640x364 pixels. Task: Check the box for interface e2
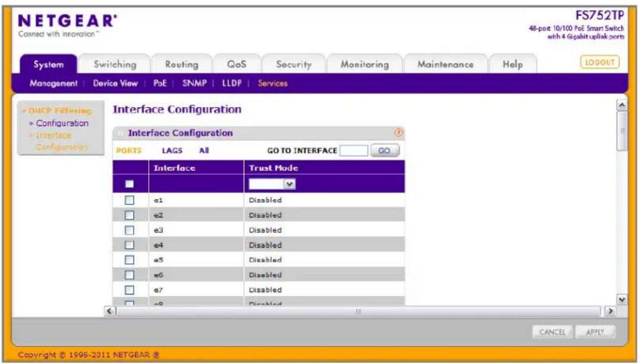(x=130, y=215)
